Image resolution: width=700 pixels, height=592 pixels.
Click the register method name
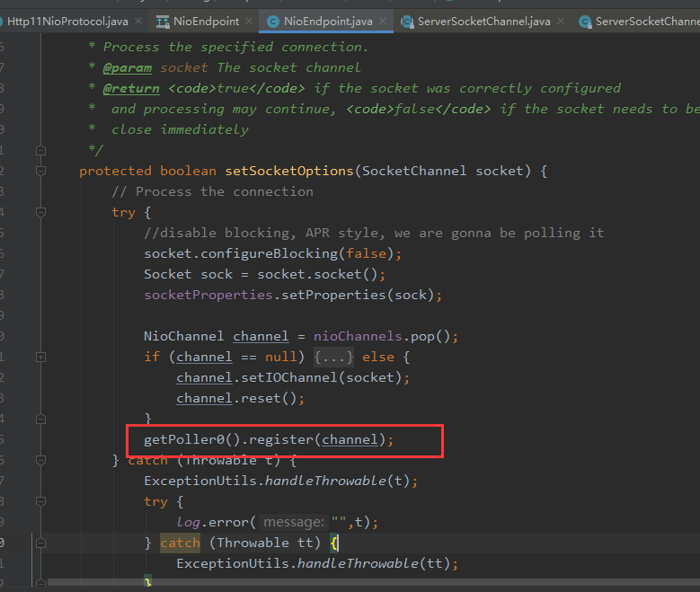[x=281, y=440]
